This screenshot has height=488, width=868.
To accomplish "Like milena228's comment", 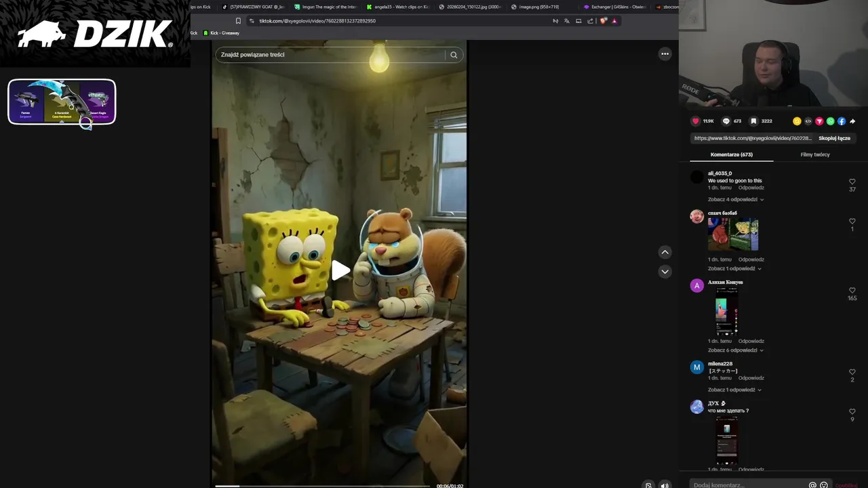I will [x=852, y=372].
